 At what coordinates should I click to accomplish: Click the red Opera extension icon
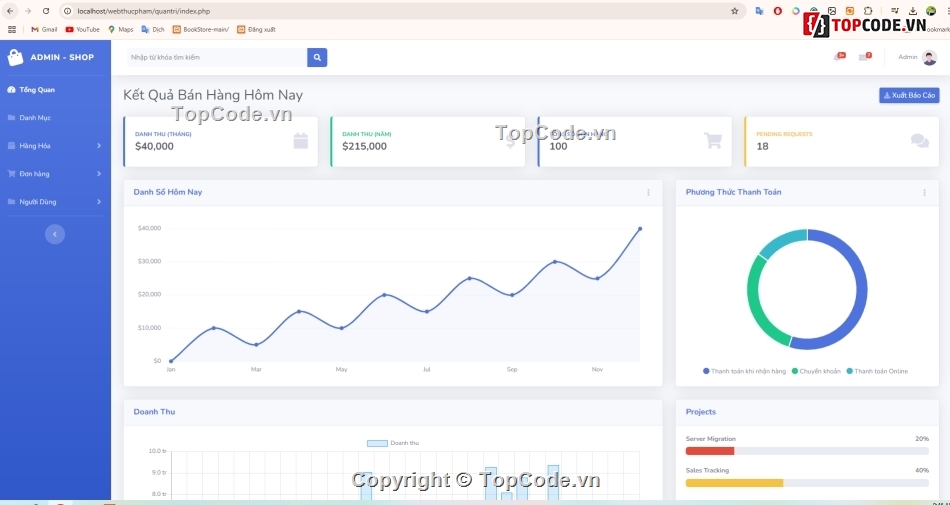[x=778, y=11]
